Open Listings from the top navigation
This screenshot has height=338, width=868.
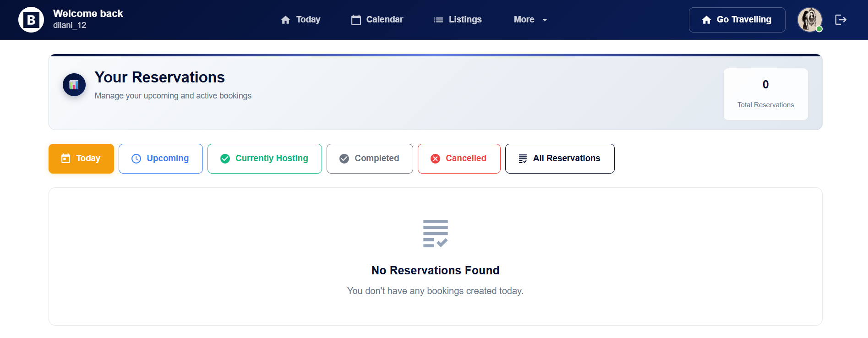[464, 20]
